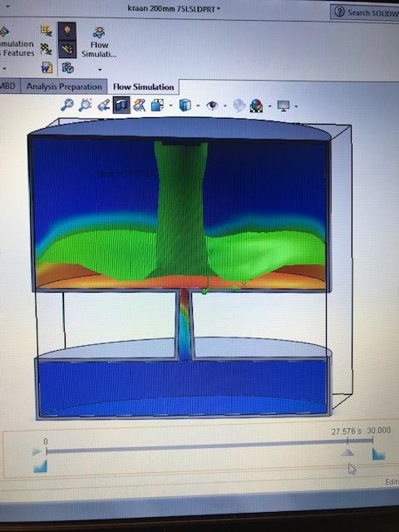Screen dimensions: 399x532
Task: Toggle the Hide/Show Items eye icon
Action: pos(213,106)
